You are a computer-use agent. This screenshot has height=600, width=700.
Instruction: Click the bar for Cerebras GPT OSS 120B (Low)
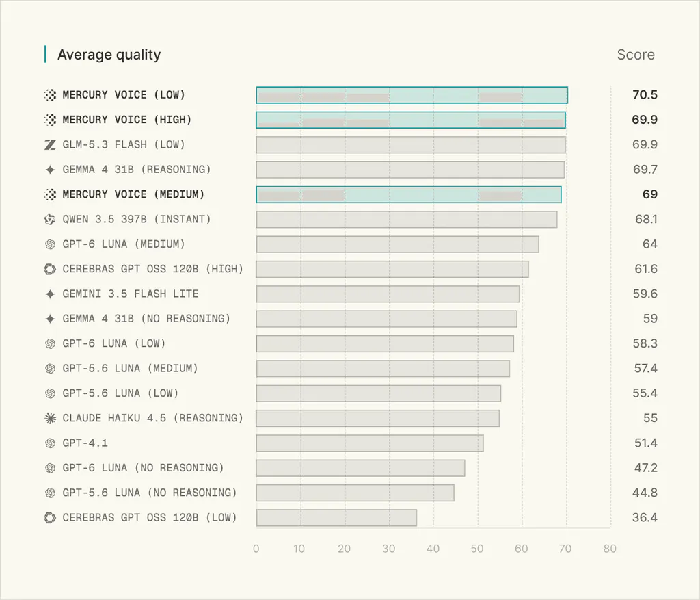(336, 518)
